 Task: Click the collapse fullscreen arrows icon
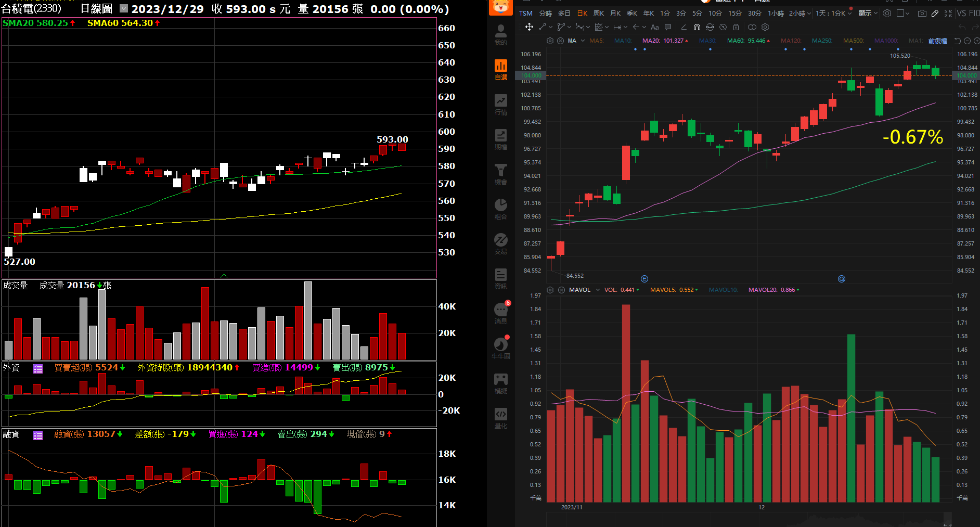[x=948, y=14]
